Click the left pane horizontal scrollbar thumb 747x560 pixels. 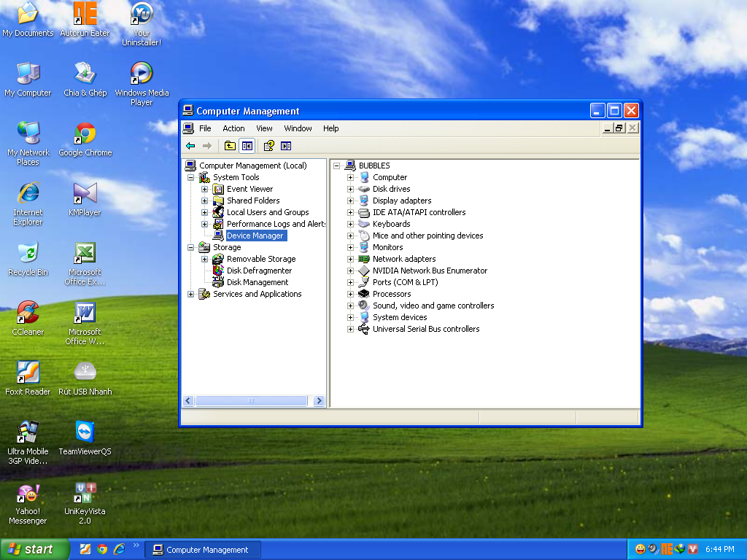(251, 401)
